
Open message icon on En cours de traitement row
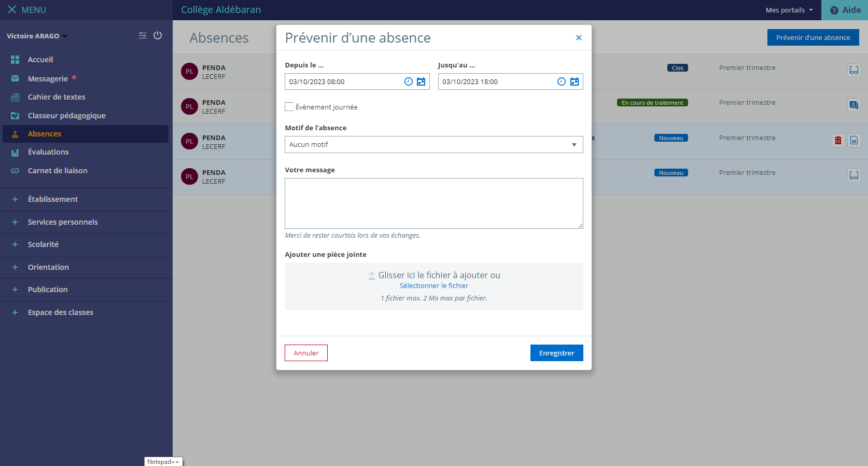[854, 105]
